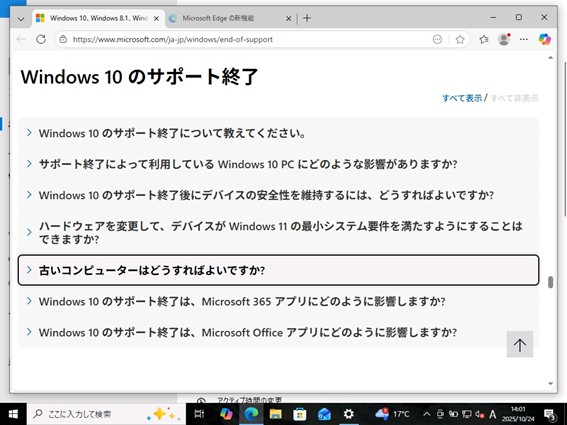Image resolution: width=567 pixels, height=425 pixels.
Task: Expand Microsoft Office アプリ影響 question
Action: (x=278, y=332)
